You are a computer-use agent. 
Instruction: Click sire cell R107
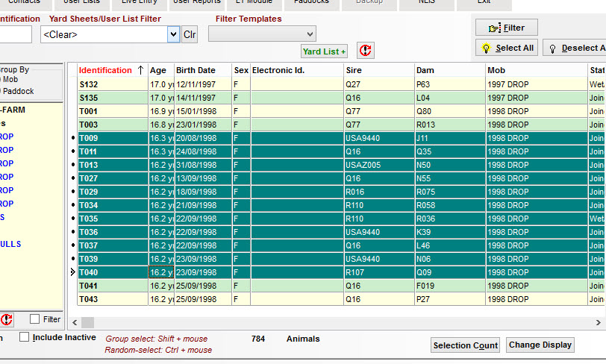pyautogui.click(x=379, y=272)
